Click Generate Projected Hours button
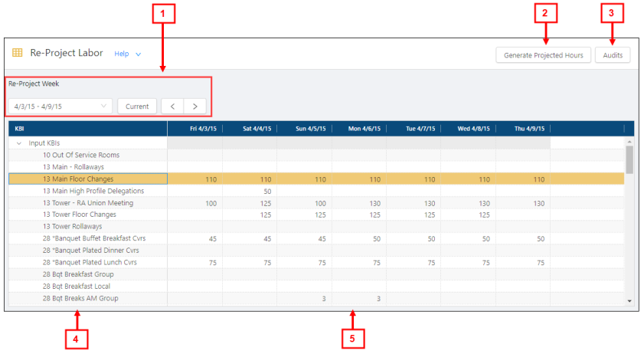This screenshot has height=354, width=644. coord(543,55)
